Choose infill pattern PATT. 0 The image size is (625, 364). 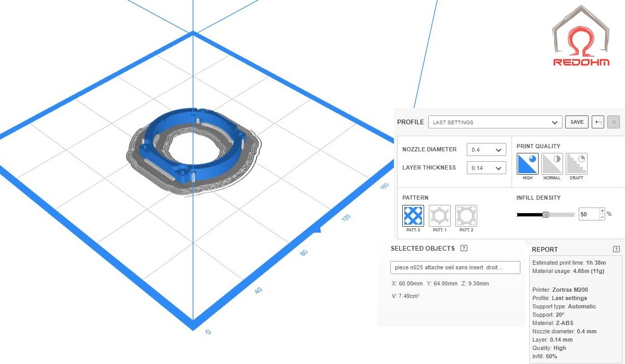click(413, 216)
